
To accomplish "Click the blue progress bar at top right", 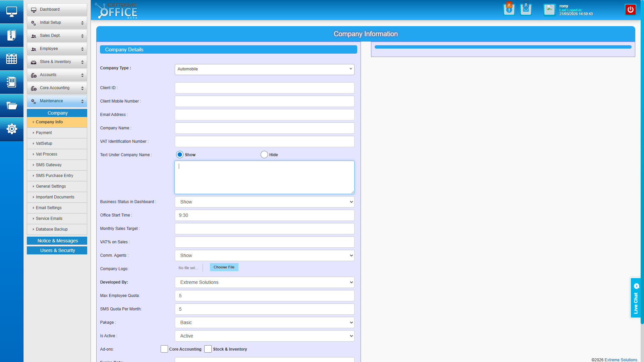I will [502, 47].
